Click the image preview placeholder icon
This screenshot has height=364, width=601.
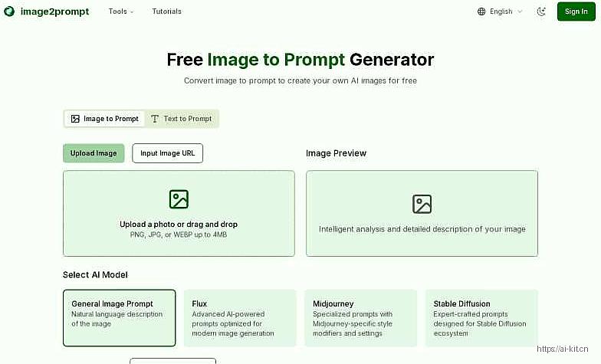[422, 204]
